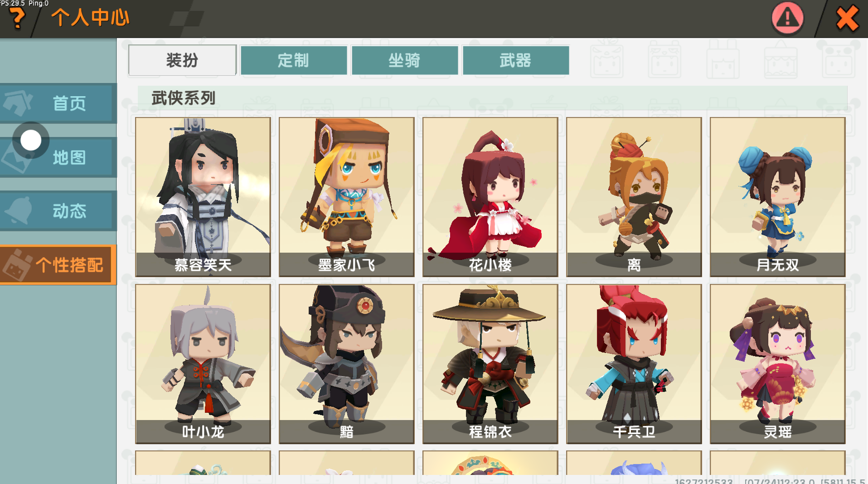Select the 慕容笑天 character skin
This screenshot has width=868, height=484.
[203, 197]
